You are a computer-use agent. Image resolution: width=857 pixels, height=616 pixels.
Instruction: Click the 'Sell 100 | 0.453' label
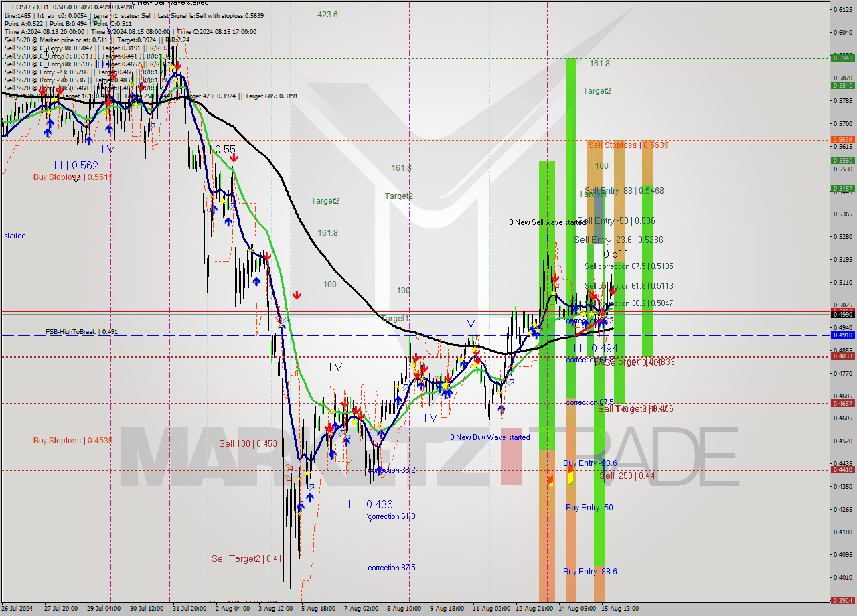point(248,443)
